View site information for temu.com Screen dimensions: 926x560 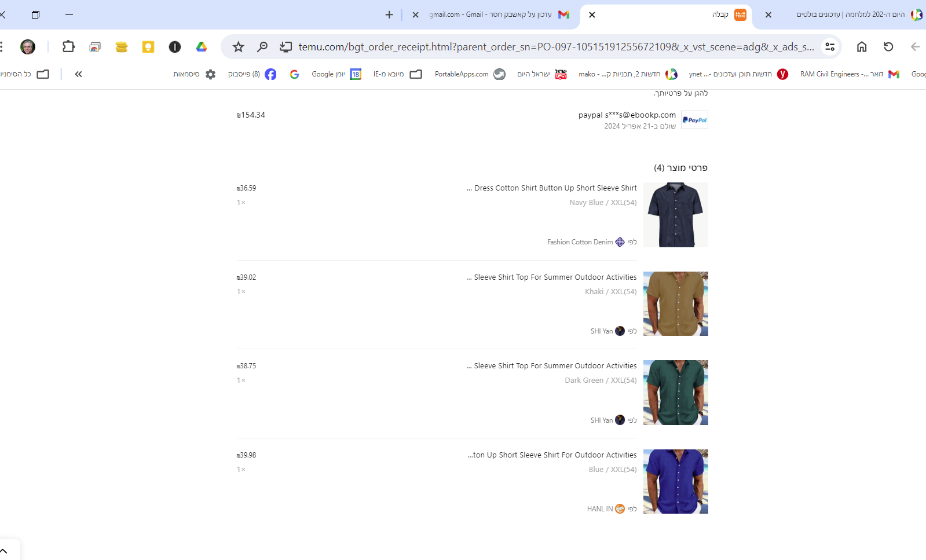[x=830, y=47]
